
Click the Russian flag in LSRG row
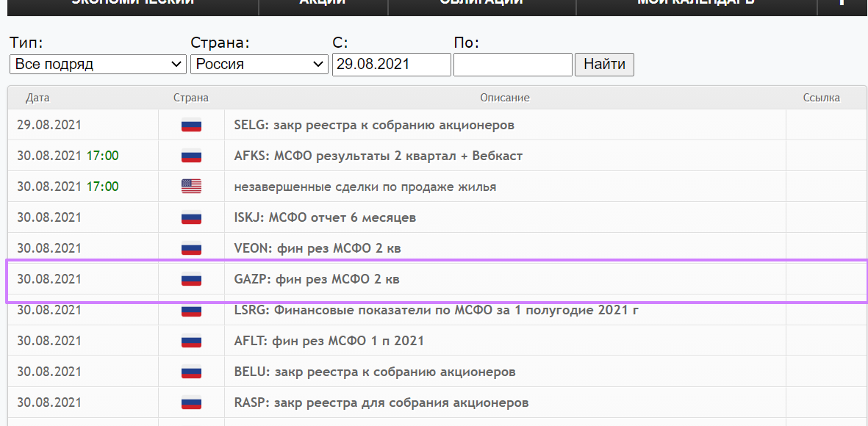[x=192, y=311]
